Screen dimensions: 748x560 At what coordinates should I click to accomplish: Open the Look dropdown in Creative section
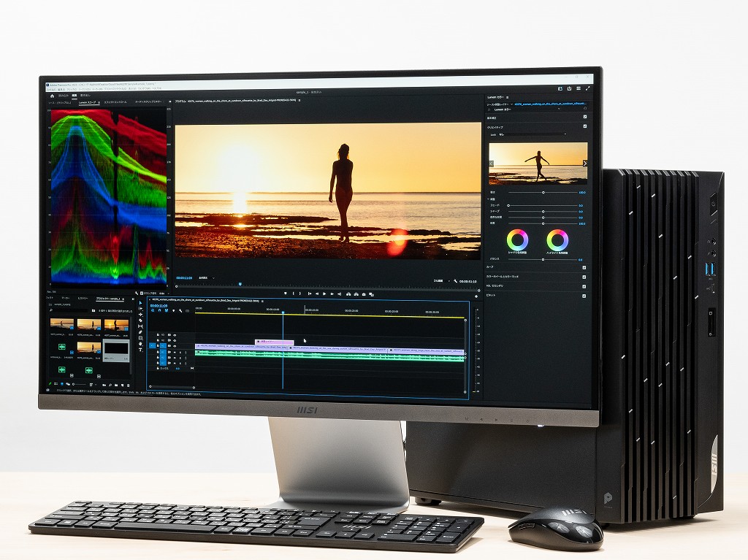[533, 134]
